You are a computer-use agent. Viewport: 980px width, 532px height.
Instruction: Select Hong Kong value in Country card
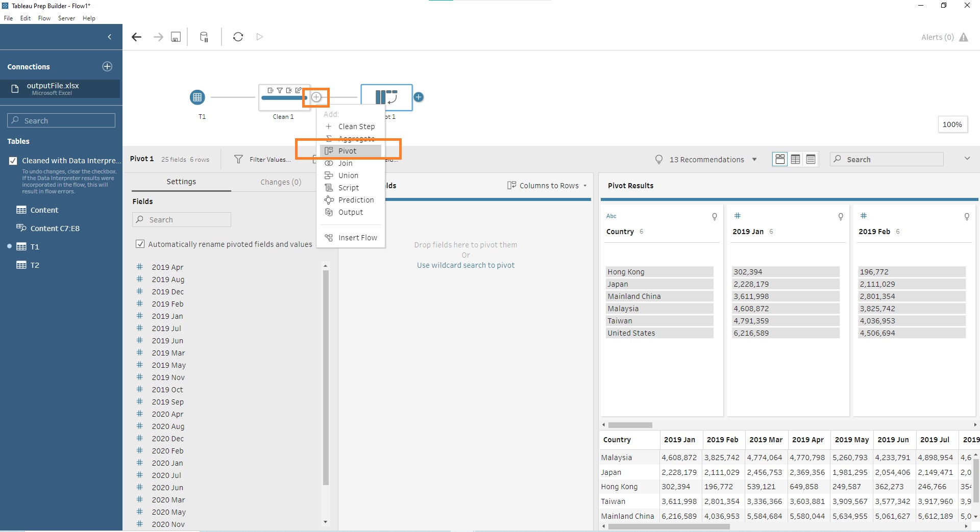click(x=659, y=272)
